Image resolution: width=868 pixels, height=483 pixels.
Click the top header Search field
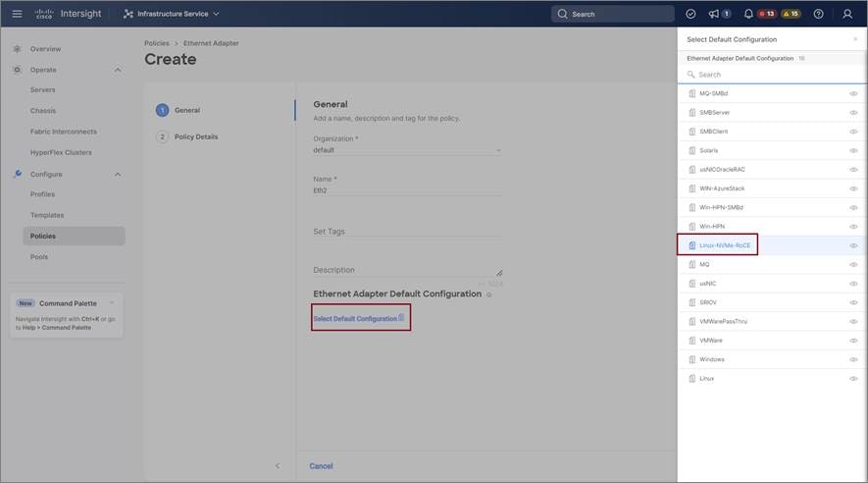[613, 14]
